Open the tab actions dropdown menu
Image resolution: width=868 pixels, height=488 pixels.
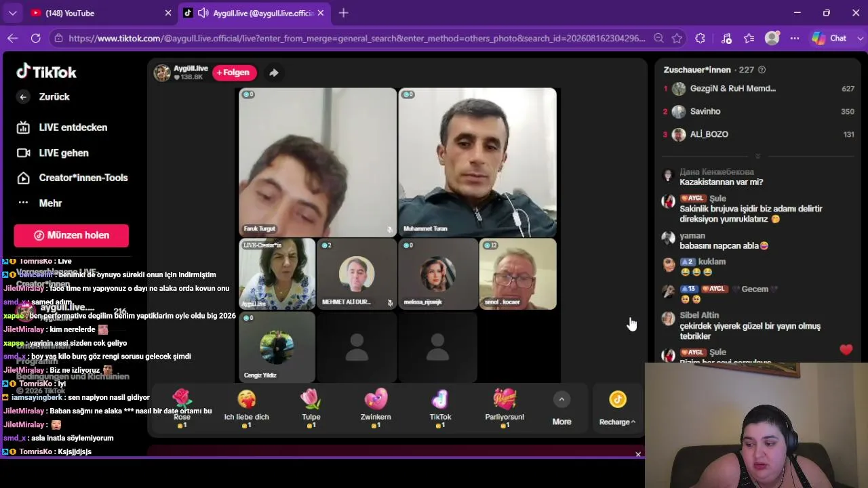point(12,13)
